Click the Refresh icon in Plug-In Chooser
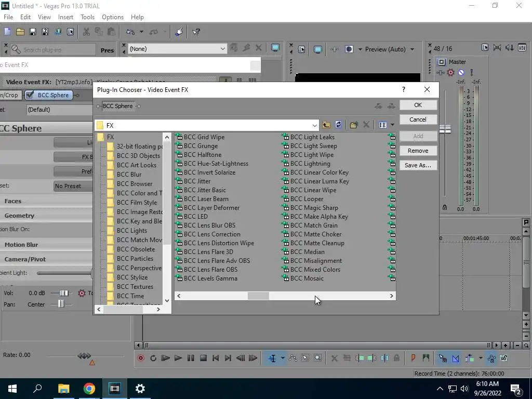This screenshot has width=532, height=399. (x=339, y=125)
